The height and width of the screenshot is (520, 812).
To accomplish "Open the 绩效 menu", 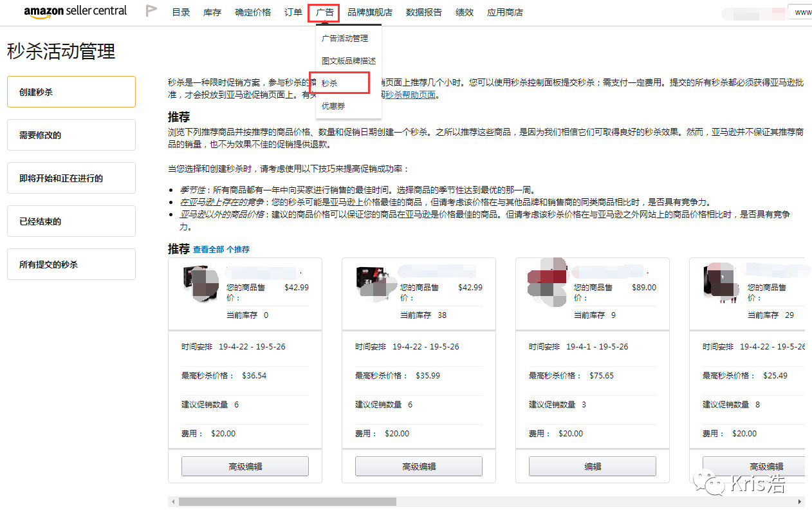I will click(x=465, y=12).
